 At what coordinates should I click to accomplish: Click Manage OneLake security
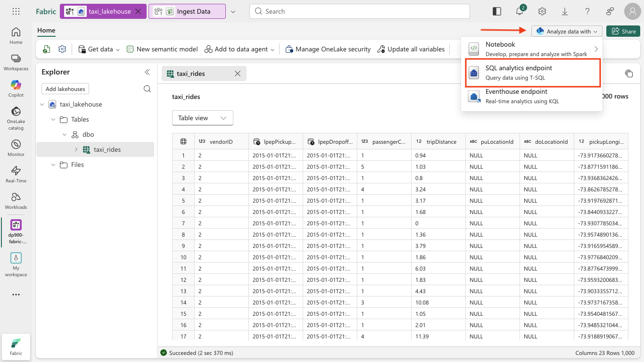pos(328,49)
